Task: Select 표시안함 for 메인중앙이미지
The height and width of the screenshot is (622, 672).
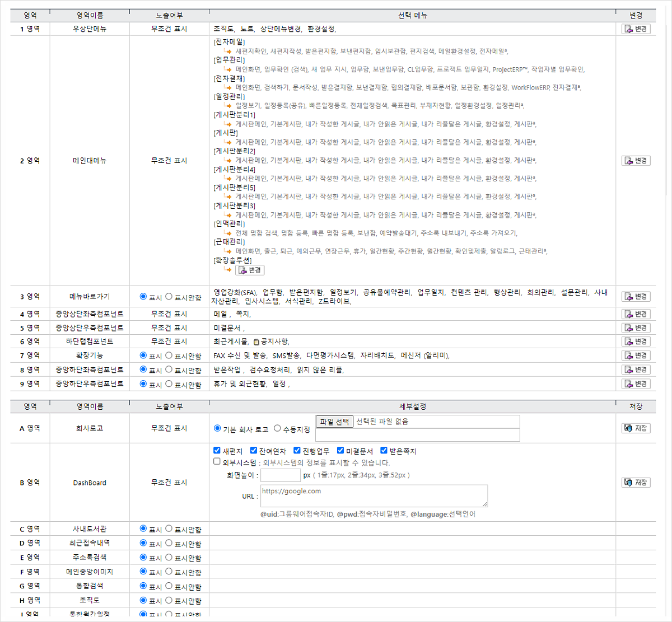Action: click(x=169, y=572)
